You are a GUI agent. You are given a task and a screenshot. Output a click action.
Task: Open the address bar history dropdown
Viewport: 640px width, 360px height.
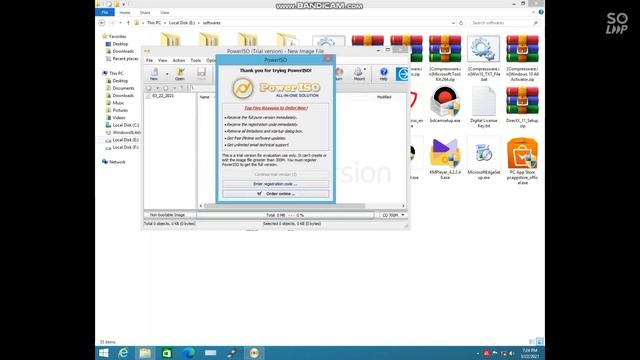pos(453,23)
